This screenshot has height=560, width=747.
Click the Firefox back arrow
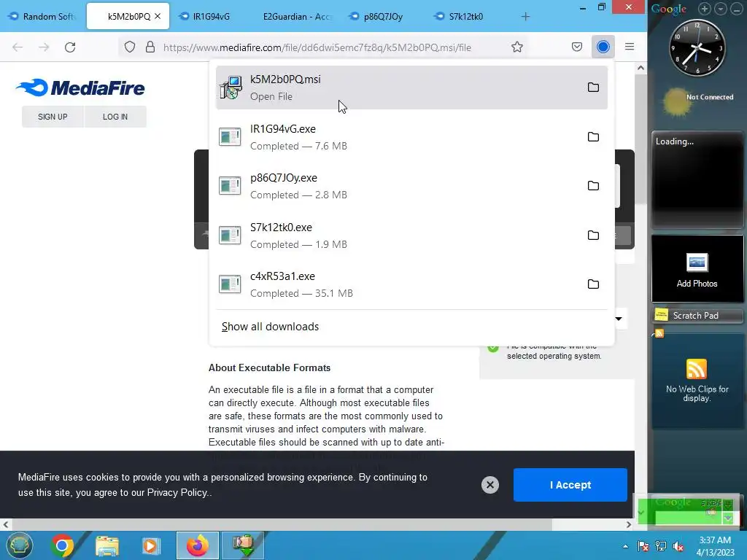[18, 47]
